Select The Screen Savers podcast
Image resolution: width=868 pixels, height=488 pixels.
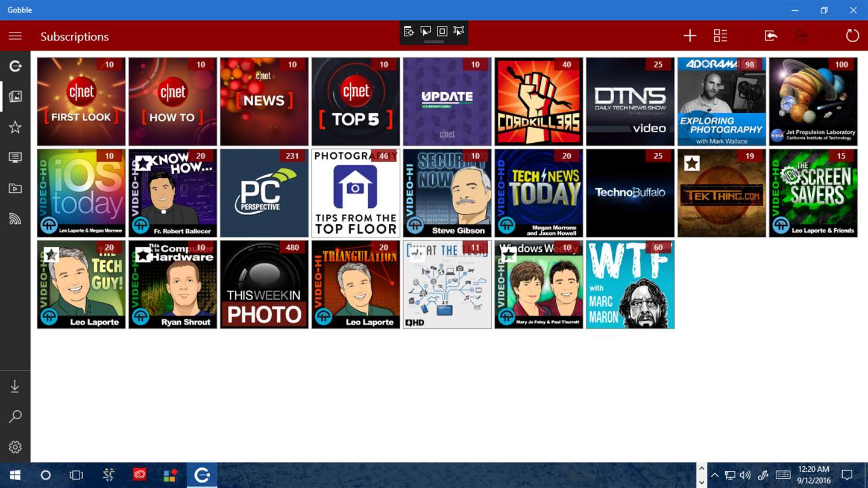click(x=813, y=193)
